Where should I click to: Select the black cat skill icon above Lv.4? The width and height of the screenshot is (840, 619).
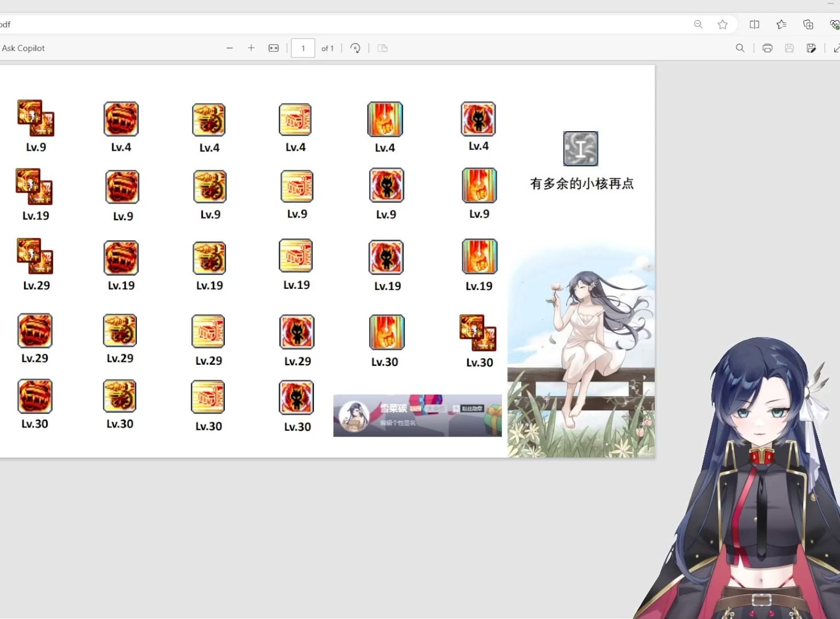click(x=478, y=119)
